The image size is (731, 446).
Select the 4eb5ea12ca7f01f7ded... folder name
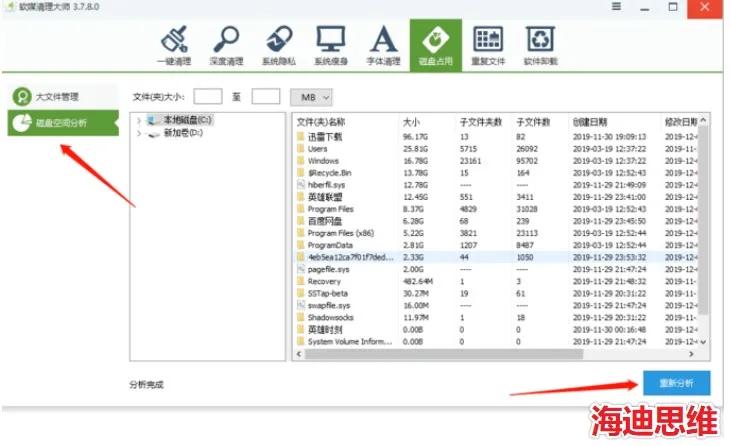tap(351, 257)
